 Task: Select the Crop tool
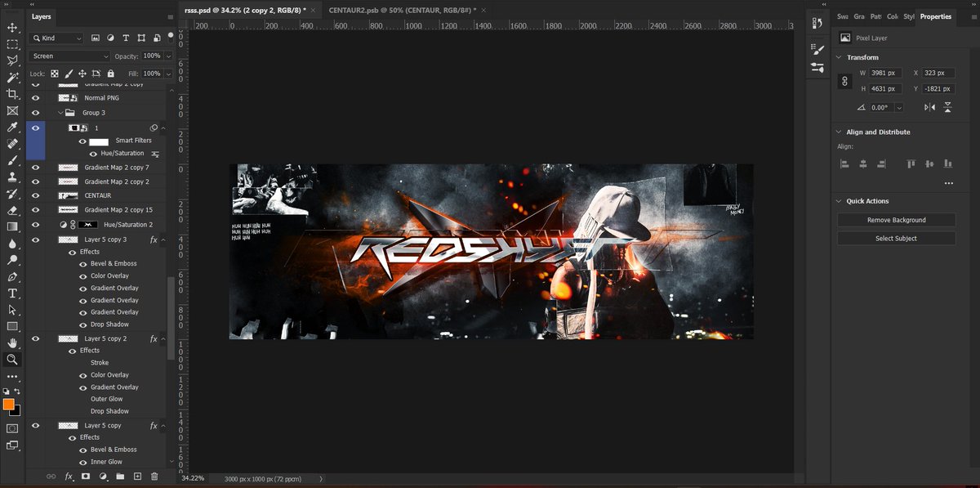point(12,94)
